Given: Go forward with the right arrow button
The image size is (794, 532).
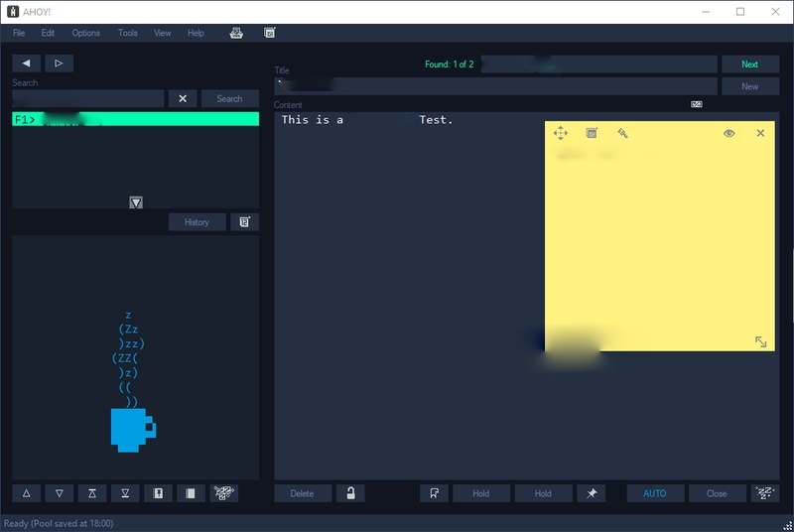Looking at the screenshot, I should 60,64.
